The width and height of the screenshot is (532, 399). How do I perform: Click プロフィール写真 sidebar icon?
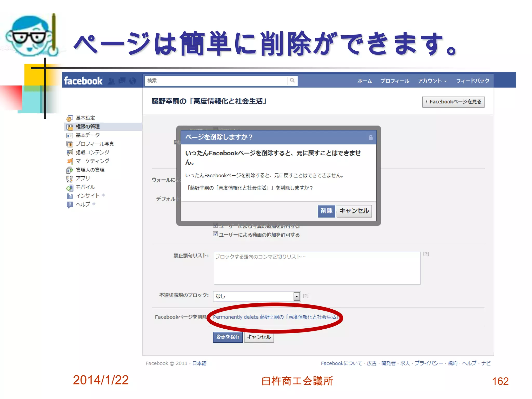(x=69, y=144)
